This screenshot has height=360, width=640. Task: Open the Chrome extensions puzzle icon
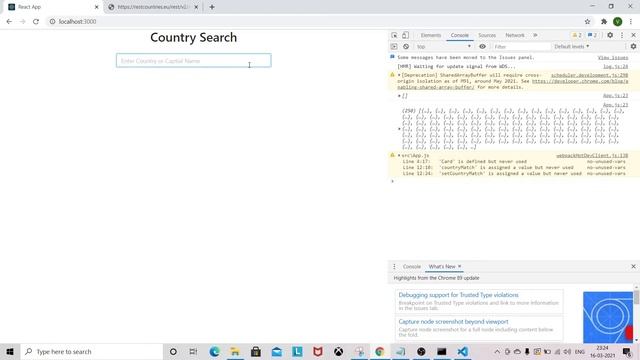coord(604,21)
